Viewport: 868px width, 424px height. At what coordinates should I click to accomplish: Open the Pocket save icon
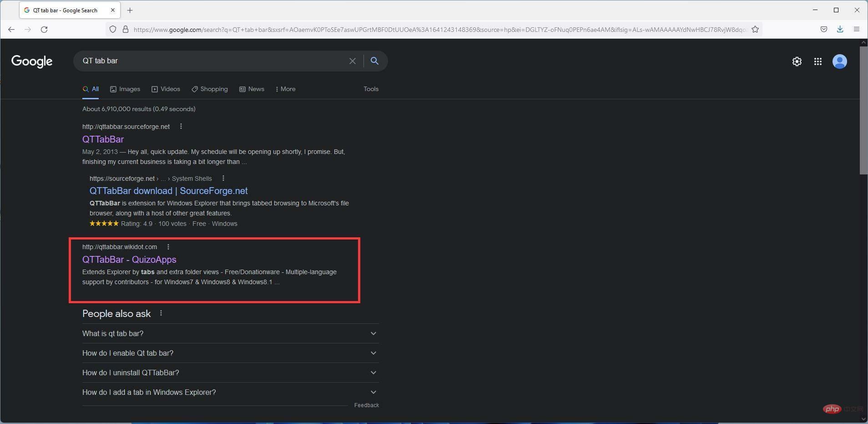coord(823,29)
